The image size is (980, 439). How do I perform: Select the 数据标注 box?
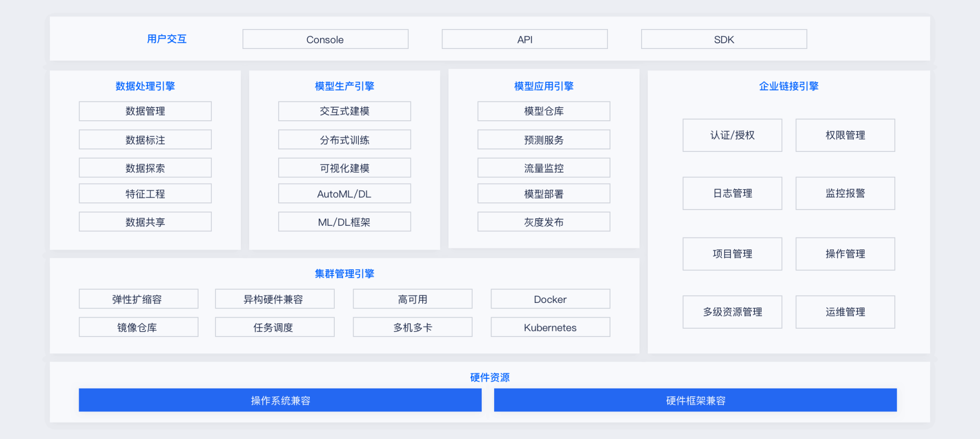click(x=145, y=140)
